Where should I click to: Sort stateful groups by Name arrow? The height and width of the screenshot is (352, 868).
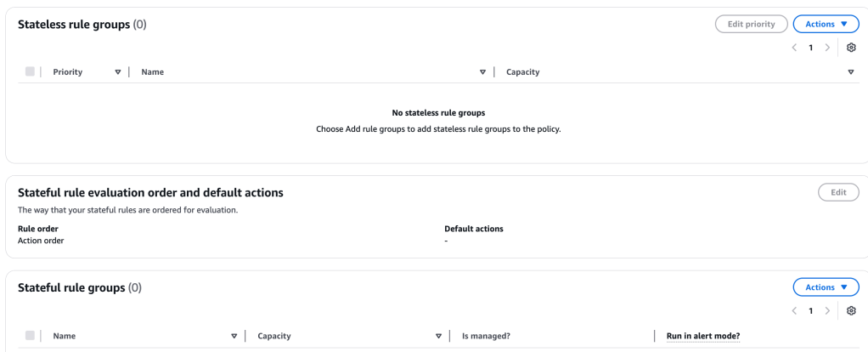234,336
